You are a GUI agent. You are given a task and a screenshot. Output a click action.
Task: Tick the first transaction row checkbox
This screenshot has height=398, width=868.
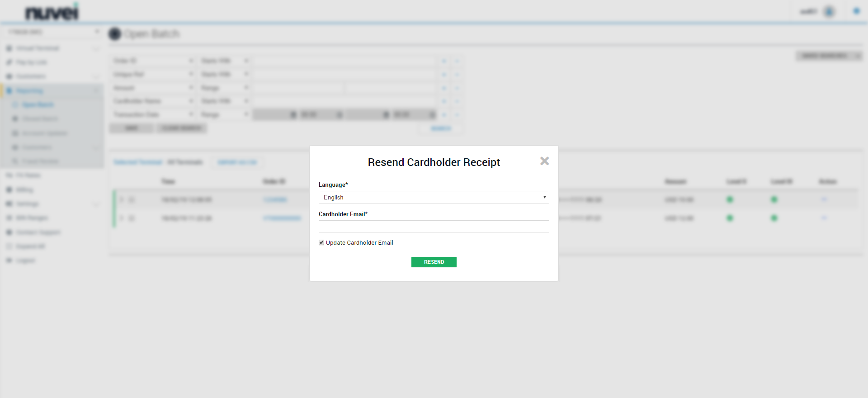click(132, 199)
